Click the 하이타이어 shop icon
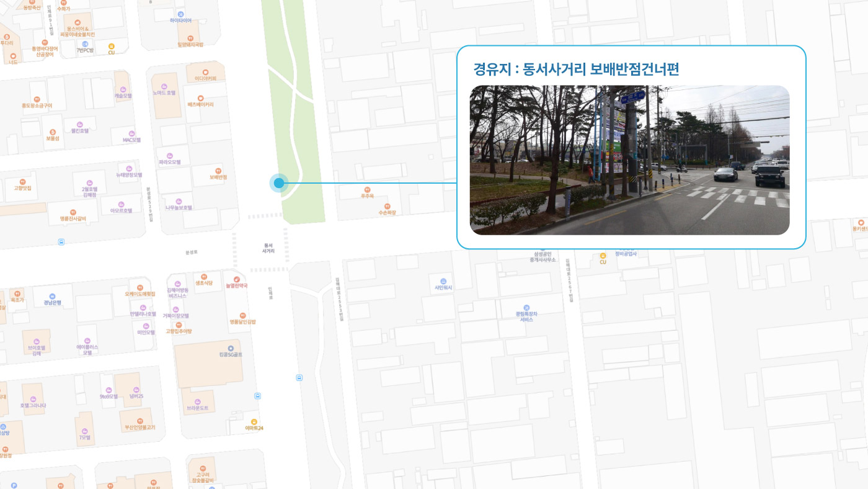The image size is (868, 489). (180, 14)
